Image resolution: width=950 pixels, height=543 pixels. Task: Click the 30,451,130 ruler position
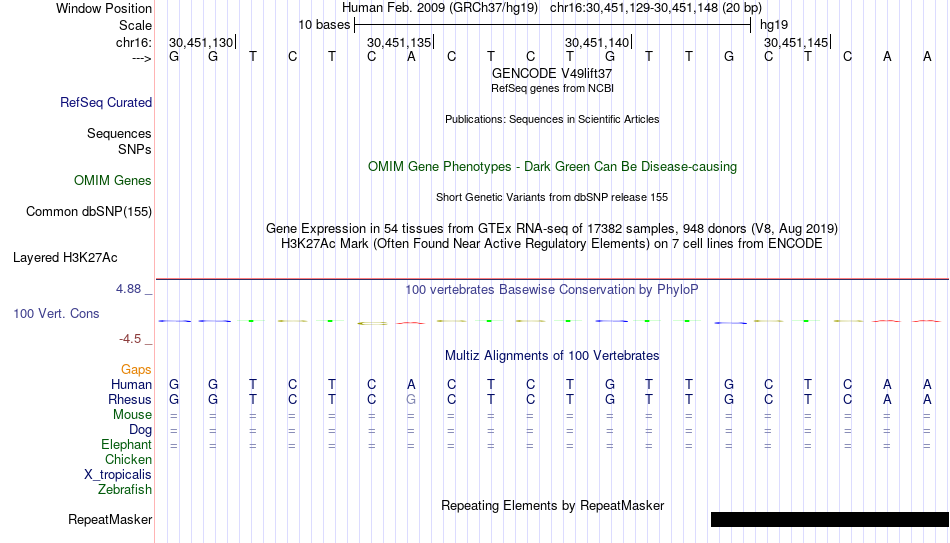pos(201,42)
